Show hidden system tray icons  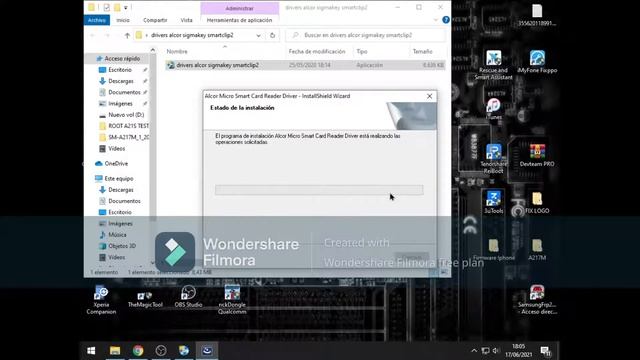[474, 351]
